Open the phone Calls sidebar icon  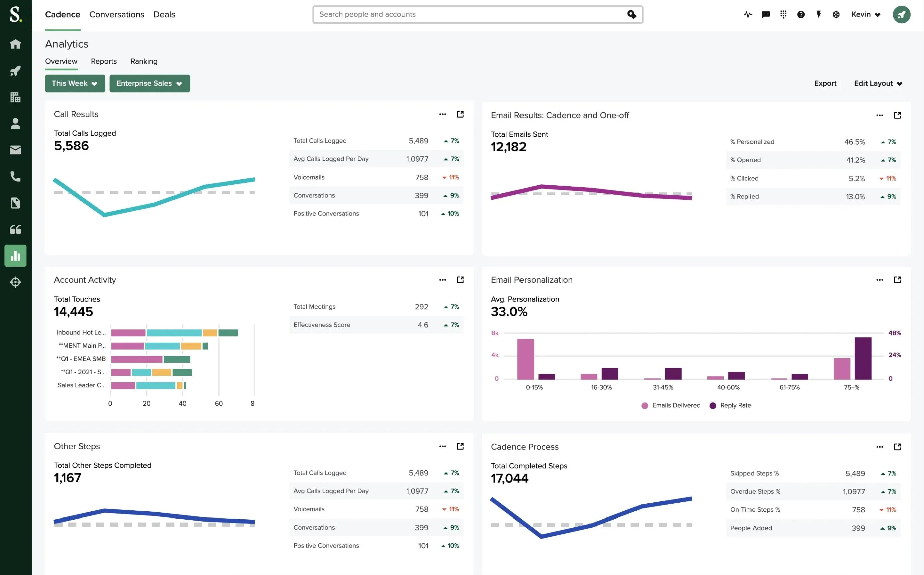click(x=15, y=177)
